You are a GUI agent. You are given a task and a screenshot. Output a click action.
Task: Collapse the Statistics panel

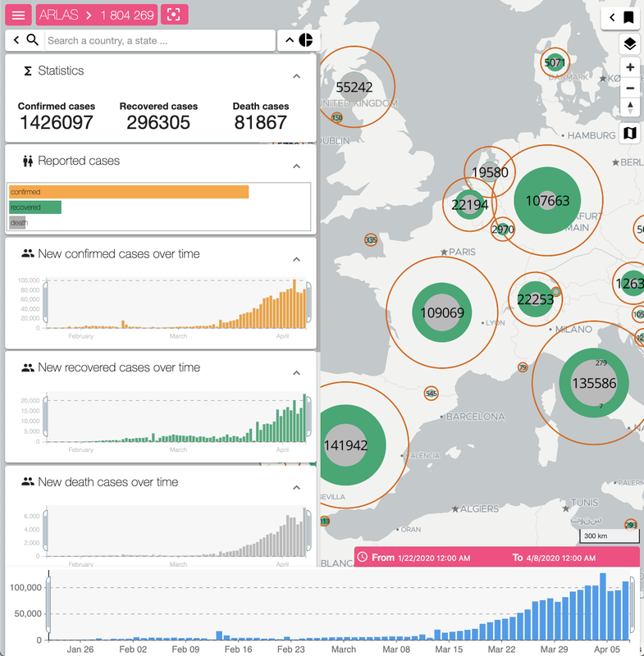(x=297, y=76)
